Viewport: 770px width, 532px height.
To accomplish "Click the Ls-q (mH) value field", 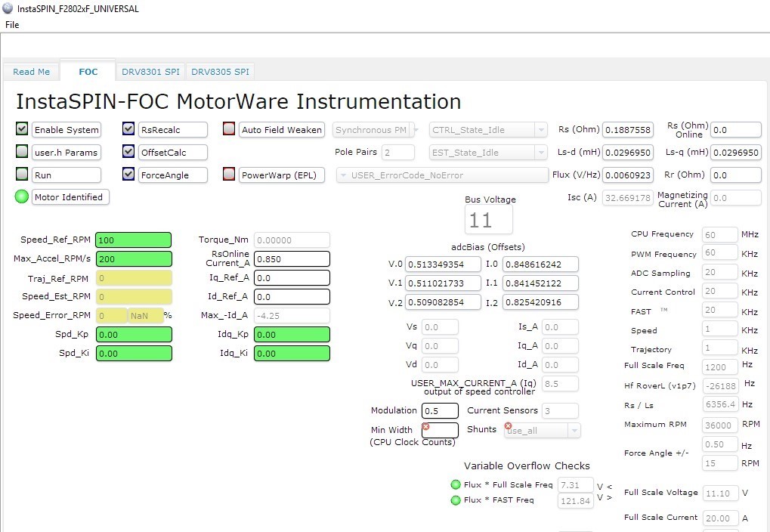I will coord(736,153).
